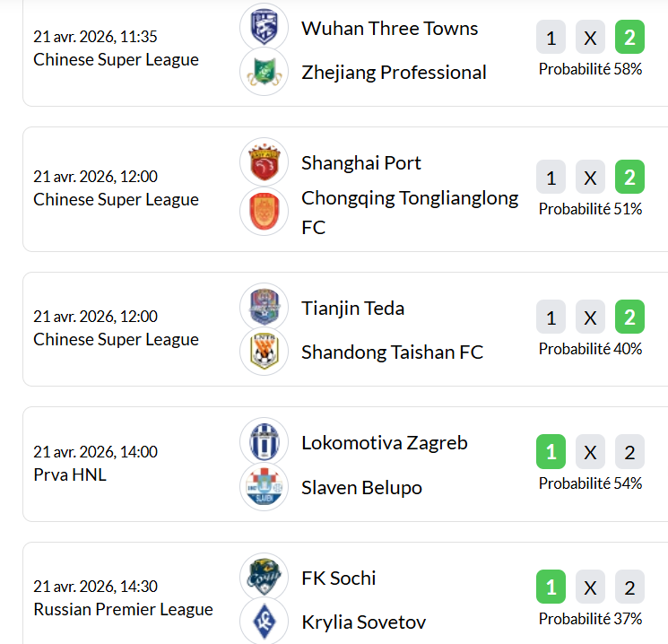Image resolution: width=668 pixels, height=644 pixels.
Task: Open the Krylia Sovetov club crest
Action: 264,622
